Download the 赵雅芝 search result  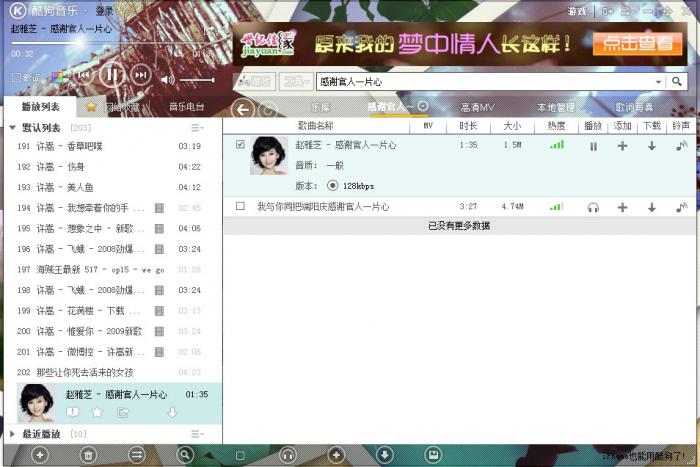click(652, 146)
